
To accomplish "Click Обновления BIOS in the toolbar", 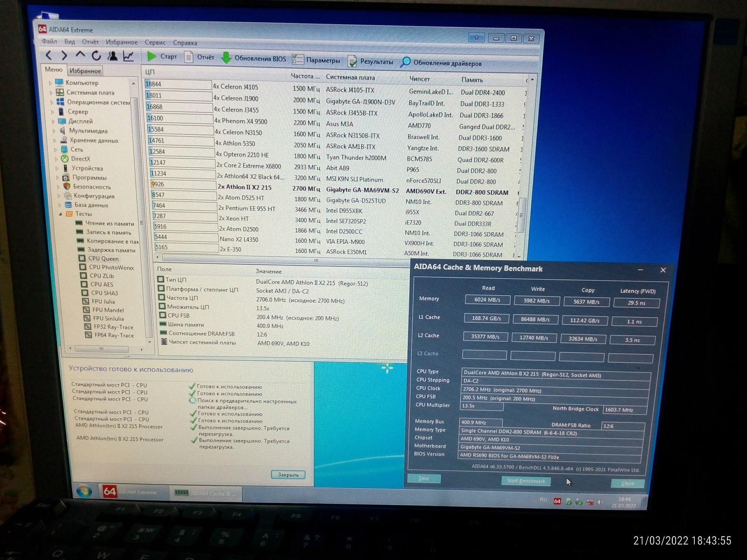I will tap(254, 58).
